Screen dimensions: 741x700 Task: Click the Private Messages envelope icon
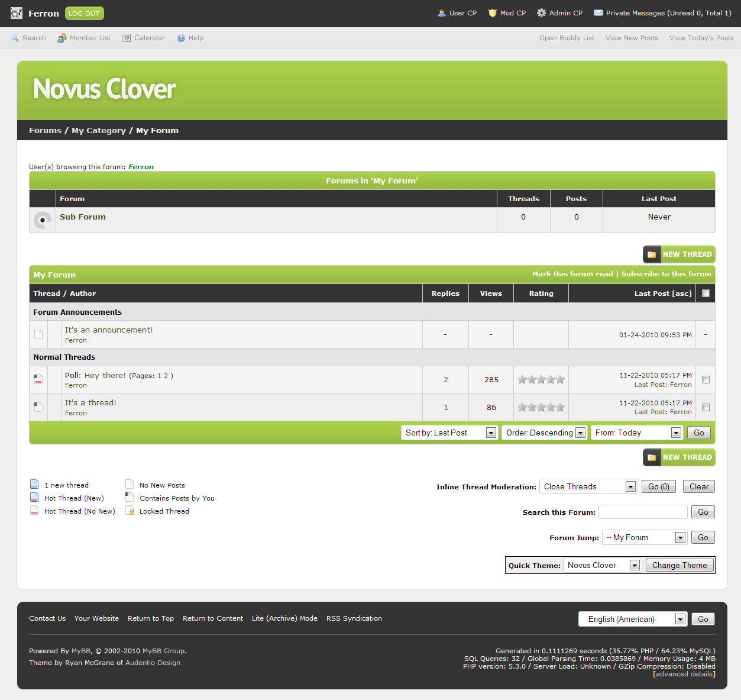coord(598,13)
